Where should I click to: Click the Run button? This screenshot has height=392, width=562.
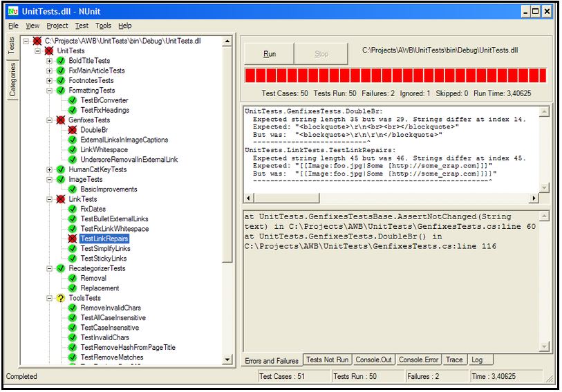click(269, 54)
